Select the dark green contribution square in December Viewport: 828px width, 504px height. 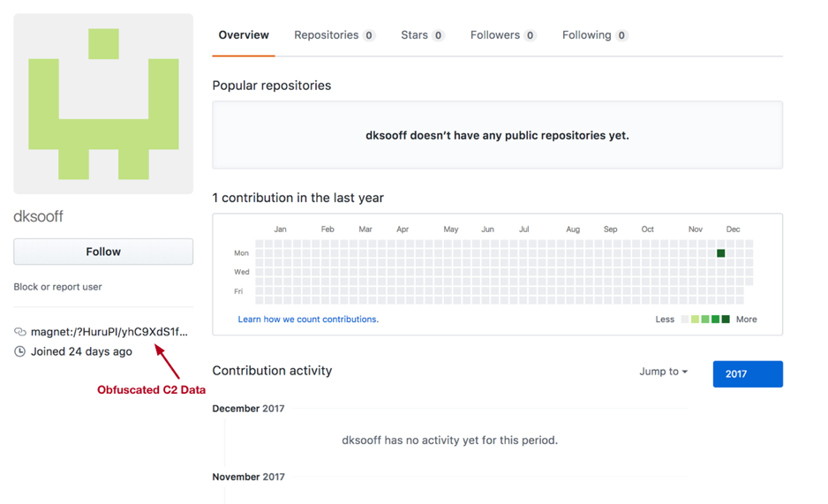[x=721, y=253]
